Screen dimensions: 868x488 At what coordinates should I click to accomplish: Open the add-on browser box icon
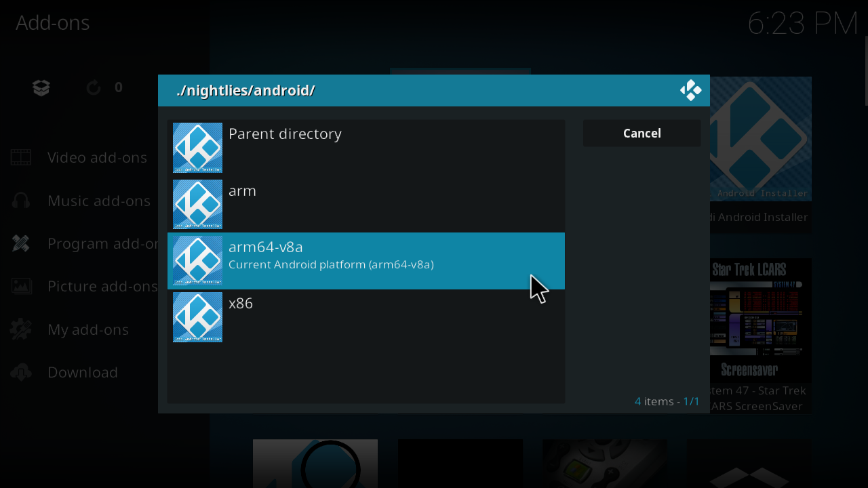point(41,87)
